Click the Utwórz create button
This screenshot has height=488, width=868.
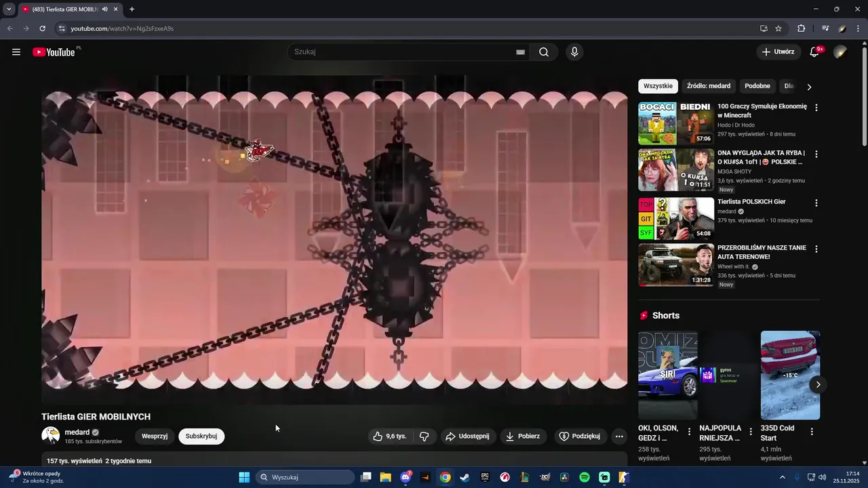coord(778,52)
